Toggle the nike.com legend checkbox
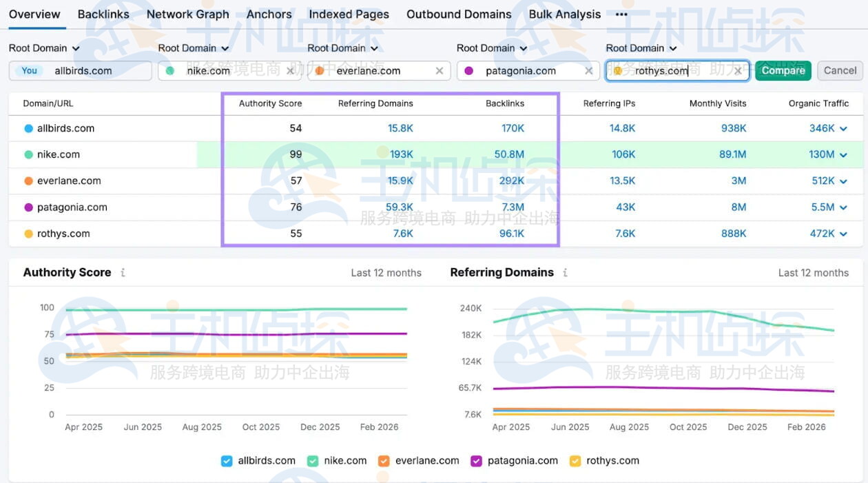868x483 pixels. [x=313, y=461]
